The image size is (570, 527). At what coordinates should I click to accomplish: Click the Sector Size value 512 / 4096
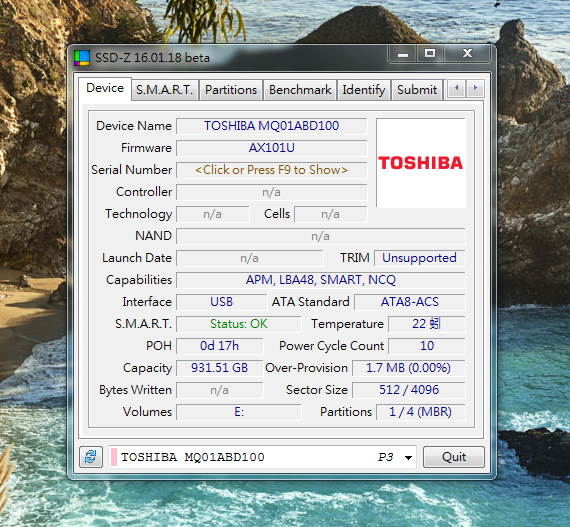tap(409, 390)
